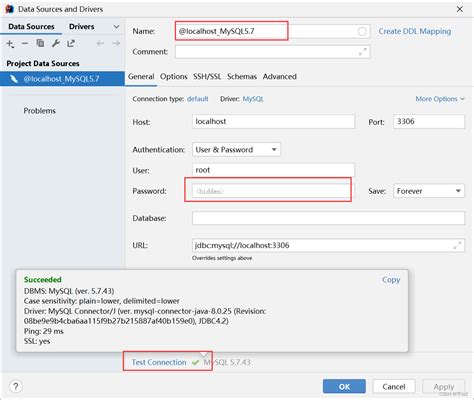The width and height of the screenshot is (474, 400).
Task: Select @localhost_MySQL5.7 in data sources list
Action: [x=62, y=79]
